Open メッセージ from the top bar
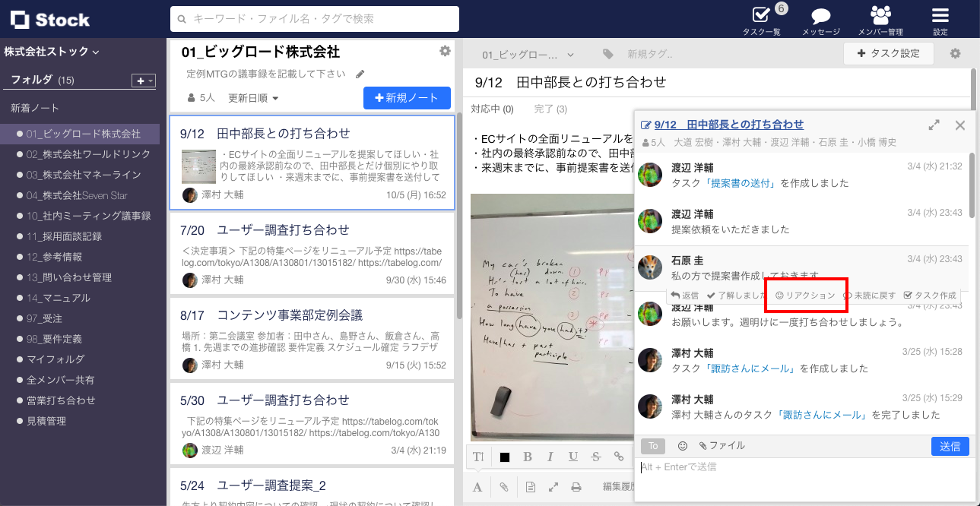 pos(820,20)
